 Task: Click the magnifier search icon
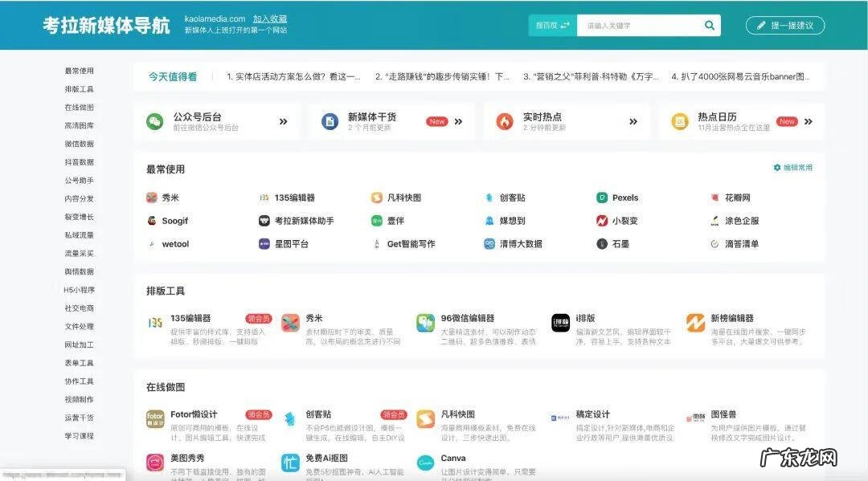coord(709,26)
